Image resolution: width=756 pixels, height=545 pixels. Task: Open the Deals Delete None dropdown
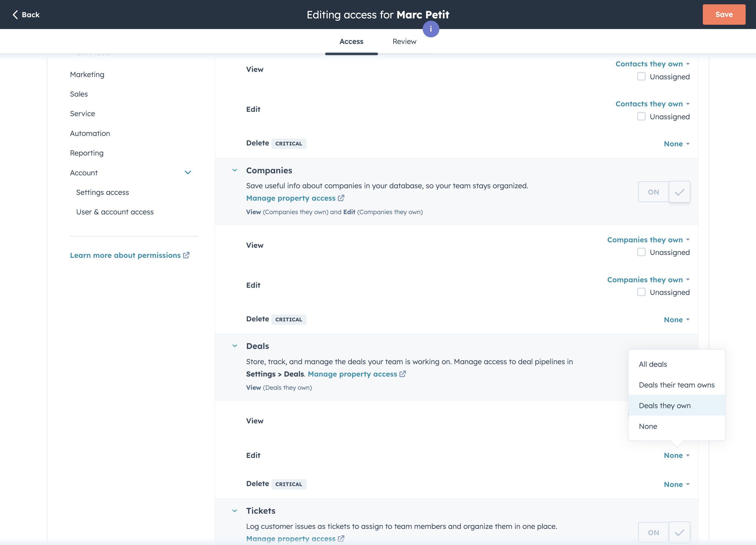677,484
